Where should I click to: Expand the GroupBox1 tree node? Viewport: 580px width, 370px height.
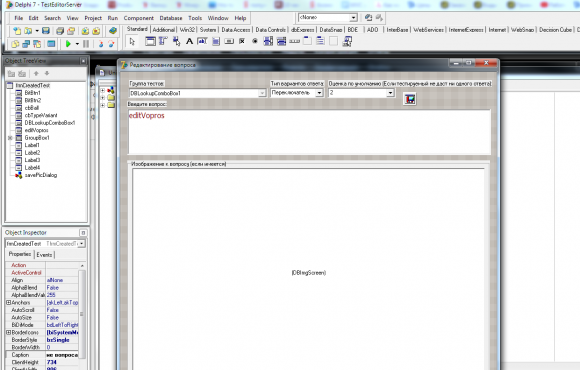[10, 138]
